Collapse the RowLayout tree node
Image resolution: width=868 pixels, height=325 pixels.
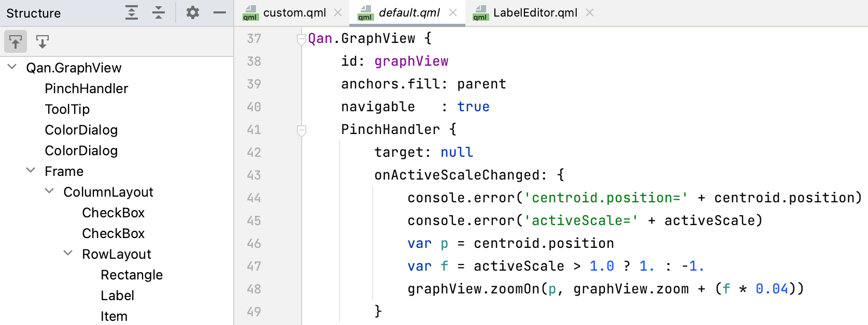(x=68, y=254)
